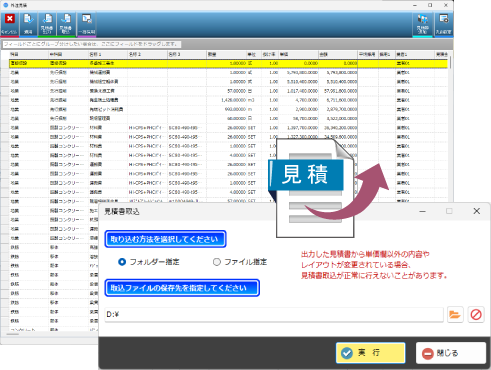Click the quantity cell 57.00000
This screenshot has height=370, width=491.
(x=226, y=91)
